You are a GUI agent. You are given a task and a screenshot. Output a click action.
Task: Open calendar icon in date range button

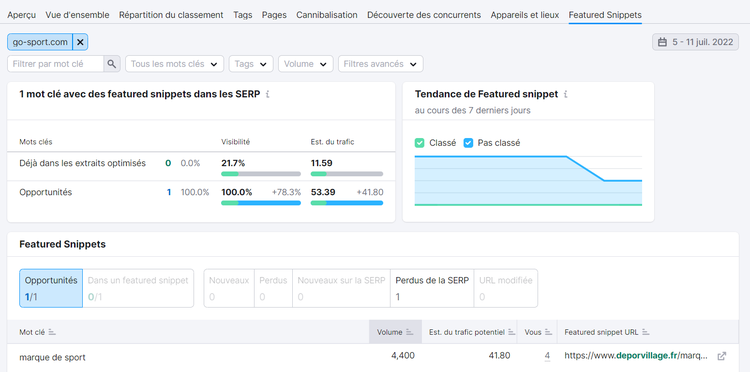662,42
